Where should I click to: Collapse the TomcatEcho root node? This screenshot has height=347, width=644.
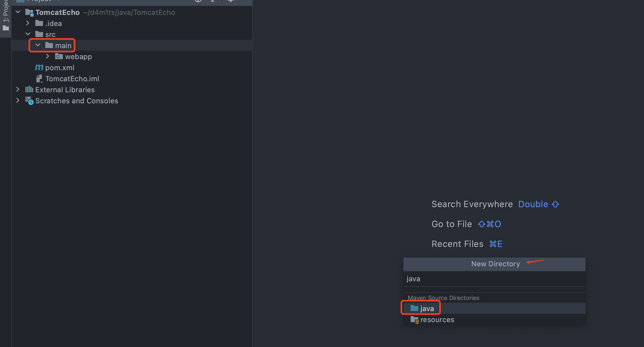pos(18,12)
